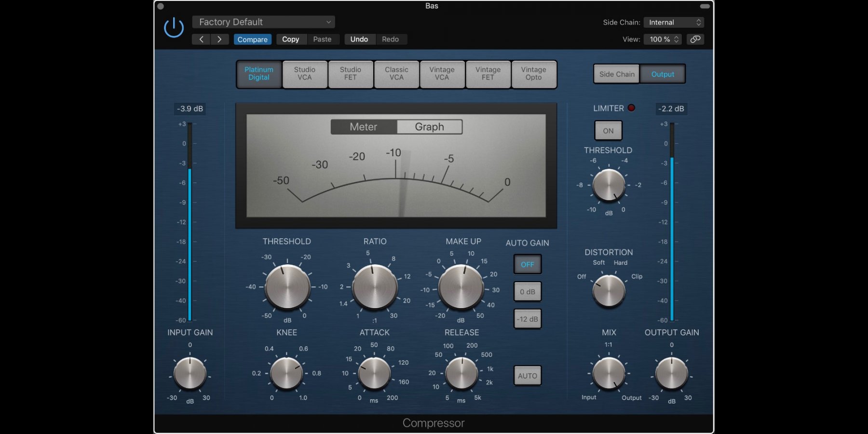Click the Distortion knob
Viewport: 868px width, 434px height.
click(609, 291)
